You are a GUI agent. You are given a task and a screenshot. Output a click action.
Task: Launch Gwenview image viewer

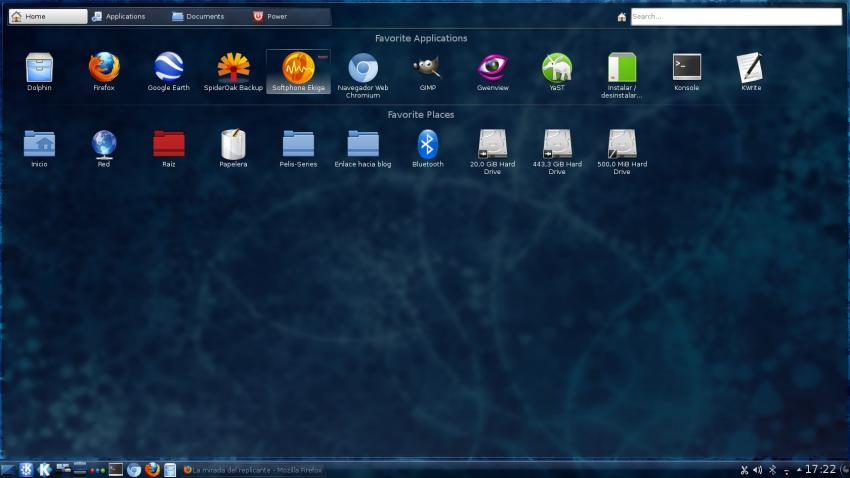(x=492, y=72)
